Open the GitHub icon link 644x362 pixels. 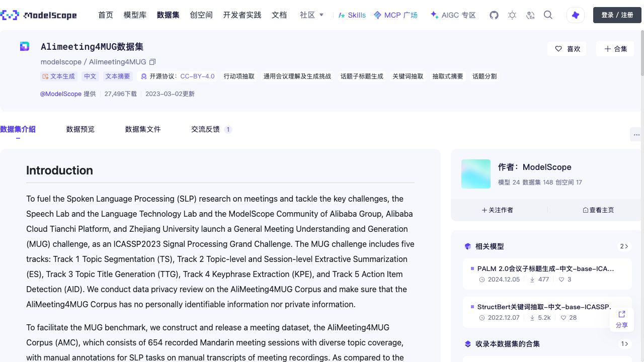494,15
